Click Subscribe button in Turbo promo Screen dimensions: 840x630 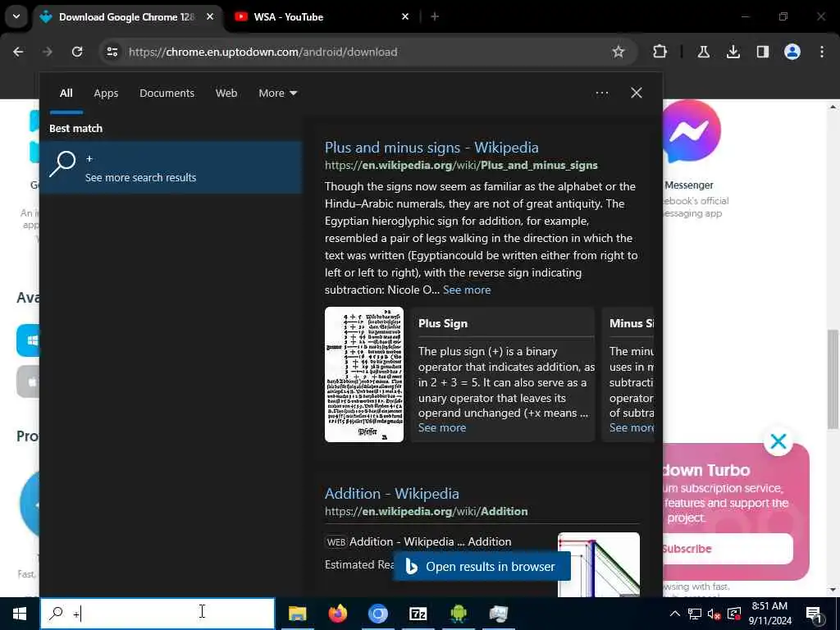(x=728, y=549)
